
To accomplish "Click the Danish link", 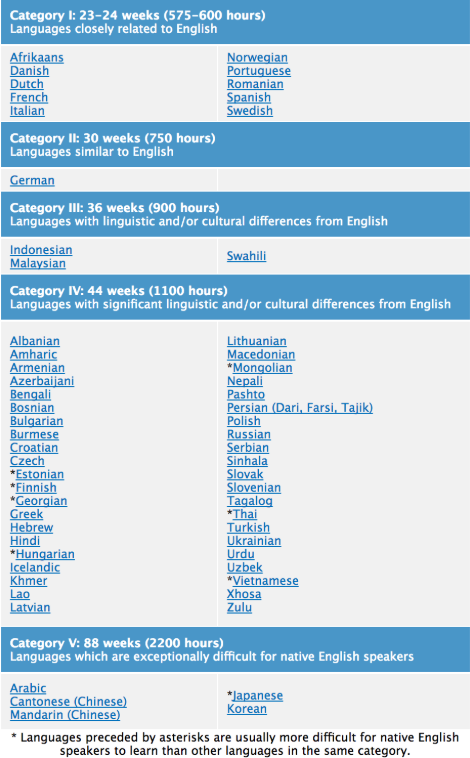I will 29,71.
